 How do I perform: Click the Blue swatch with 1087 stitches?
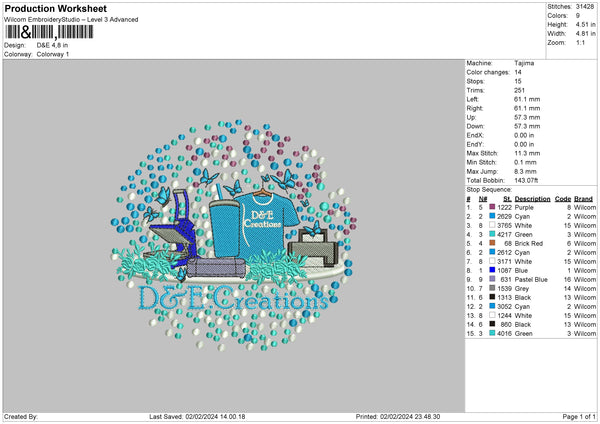click(x=492, y=270)
